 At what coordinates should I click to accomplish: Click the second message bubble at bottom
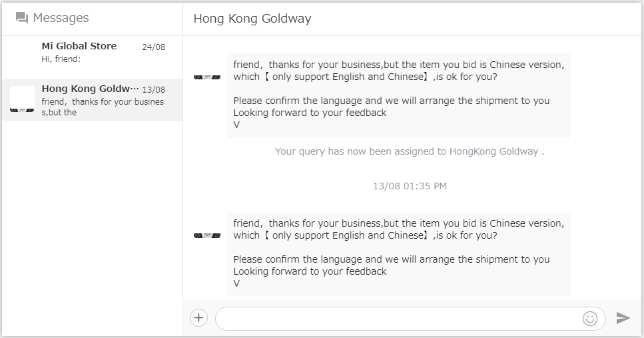point(398,253)
